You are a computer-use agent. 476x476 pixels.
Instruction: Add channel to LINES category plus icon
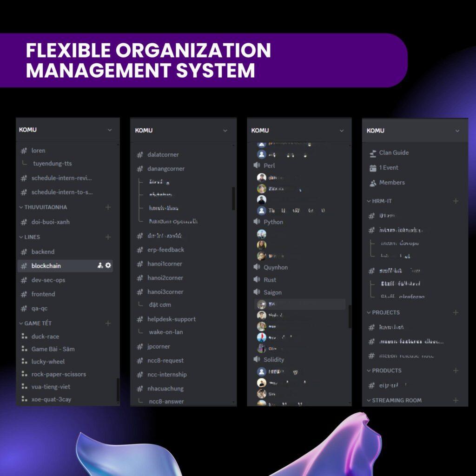point(108,237)
